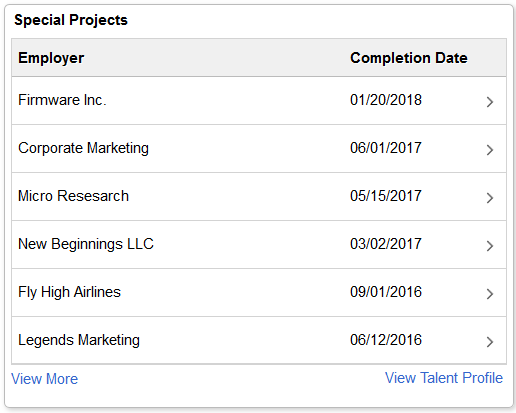The width and height of the screenshot is (516, 413).
Task: Select the New Beginnings LLC employer name
Action: tap(86, 244)
